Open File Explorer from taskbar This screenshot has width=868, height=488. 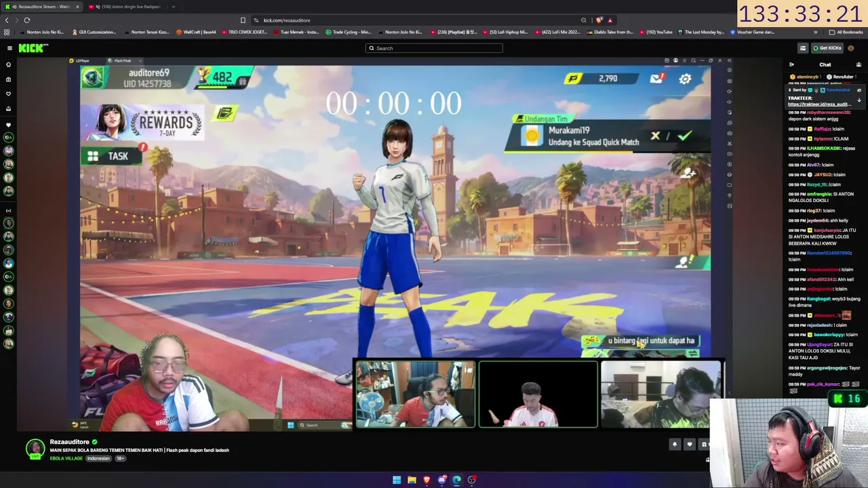412,480
